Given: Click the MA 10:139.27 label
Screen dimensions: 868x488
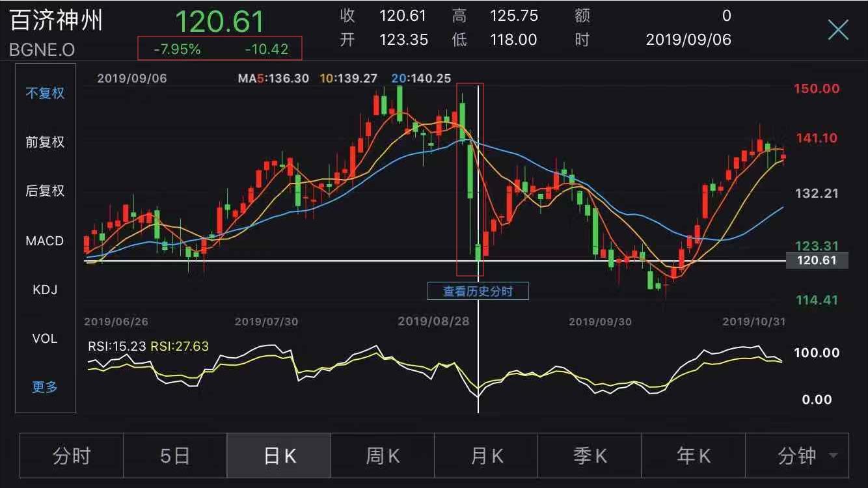Looking at the screenshot, I should (349, 78).
